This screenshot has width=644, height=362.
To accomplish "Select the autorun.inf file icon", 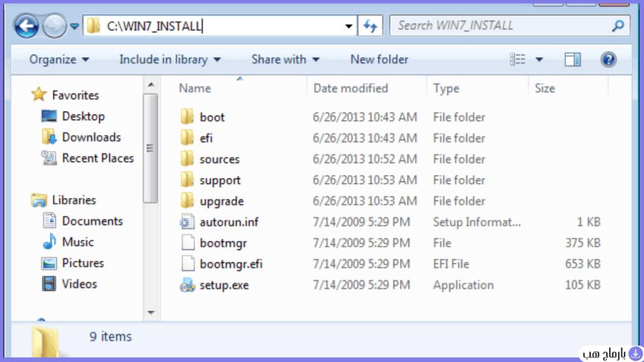I will click(187, 222).
